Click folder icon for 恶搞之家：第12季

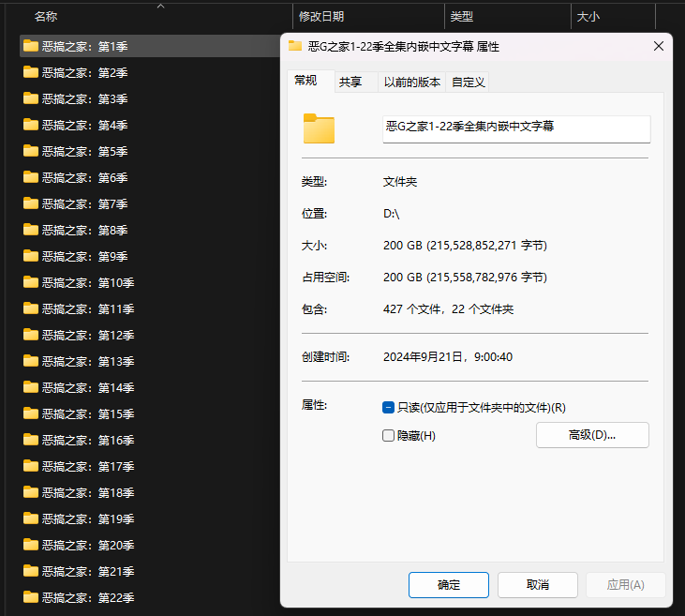pyautogui.click(x=31, y=335)
